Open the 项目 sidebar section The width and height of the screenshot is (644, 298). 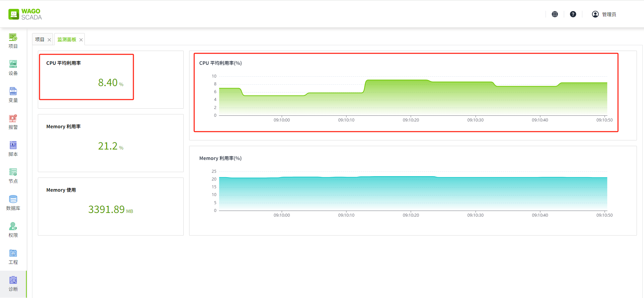[13, 41]
